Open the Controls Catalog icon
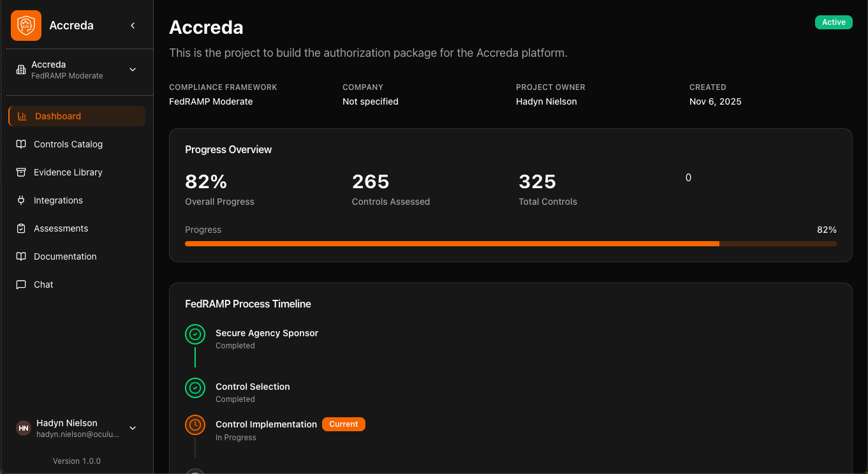Screen dimensions: 868x474 click(x=21, y=144)
